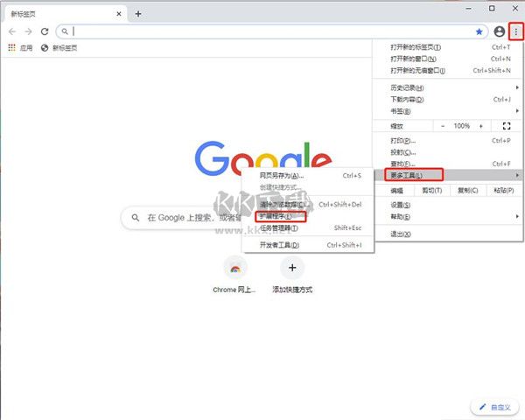Decrease zoom with minus button
This screenshot has width=525, height=420.
pyautogui.click(x=443, y=126)
